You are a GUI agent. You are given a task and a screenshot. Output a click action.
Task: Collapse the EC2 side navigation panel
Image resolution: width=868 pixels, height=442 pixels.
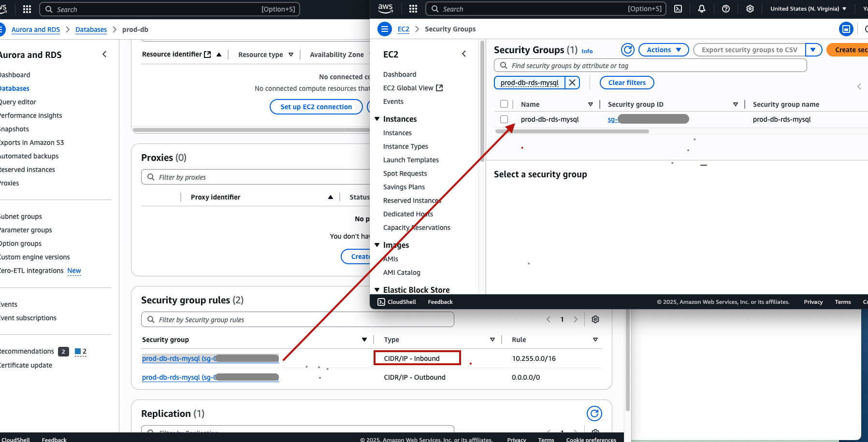[464, 54]
